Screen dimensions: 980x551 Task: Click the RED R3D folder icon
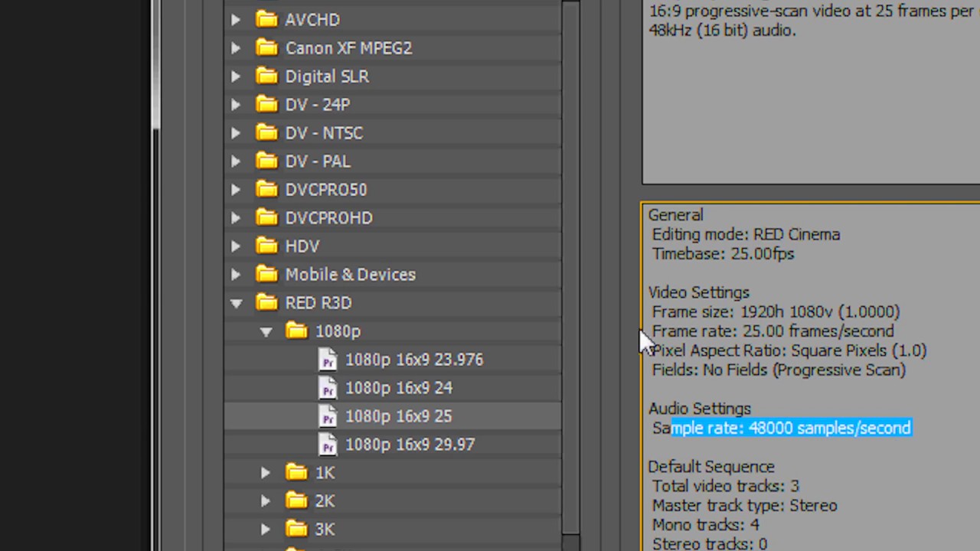pos(266,302)
